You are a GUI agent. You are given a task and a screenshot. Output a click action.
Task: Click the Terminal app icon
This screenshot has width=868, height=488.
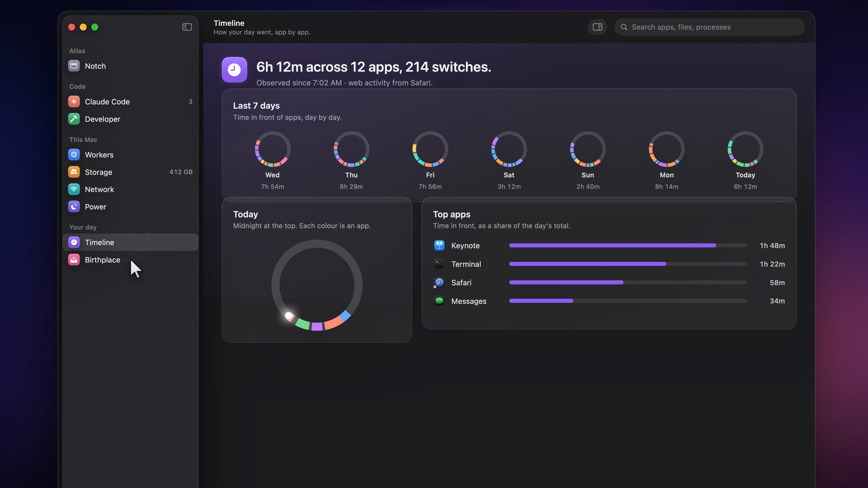(x=439, y=264)
